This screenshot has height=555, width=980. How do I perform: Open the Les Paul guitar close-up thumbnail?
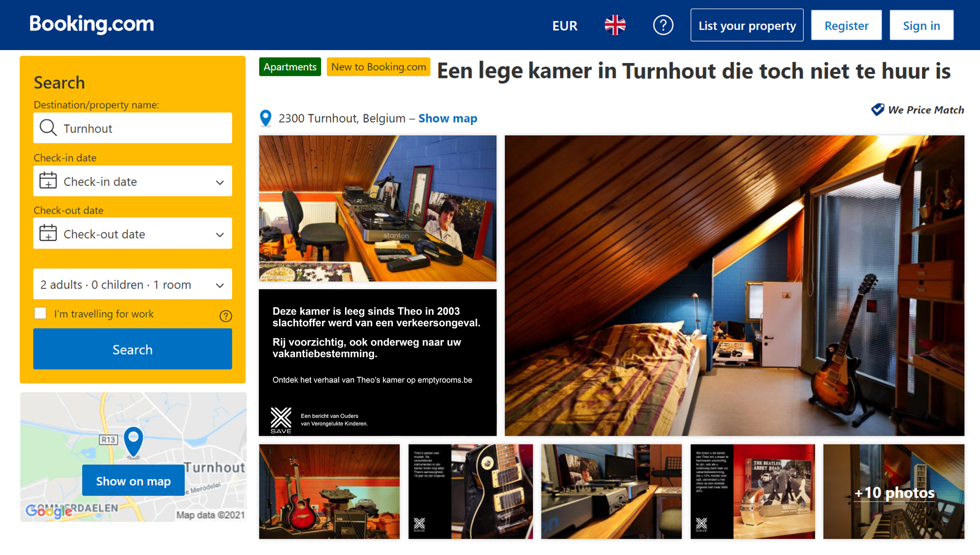coord(471,491)
